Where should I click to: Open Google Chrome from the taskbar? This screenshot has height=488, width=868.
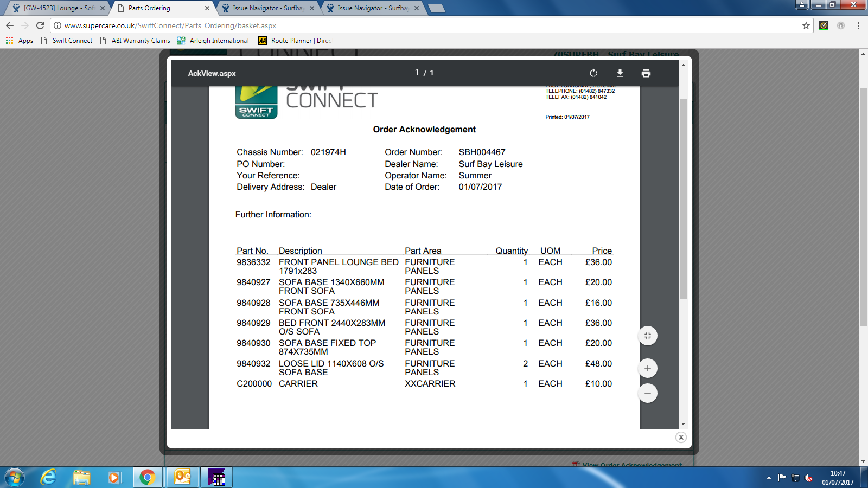pyautogui.click(x=147, y=477)
